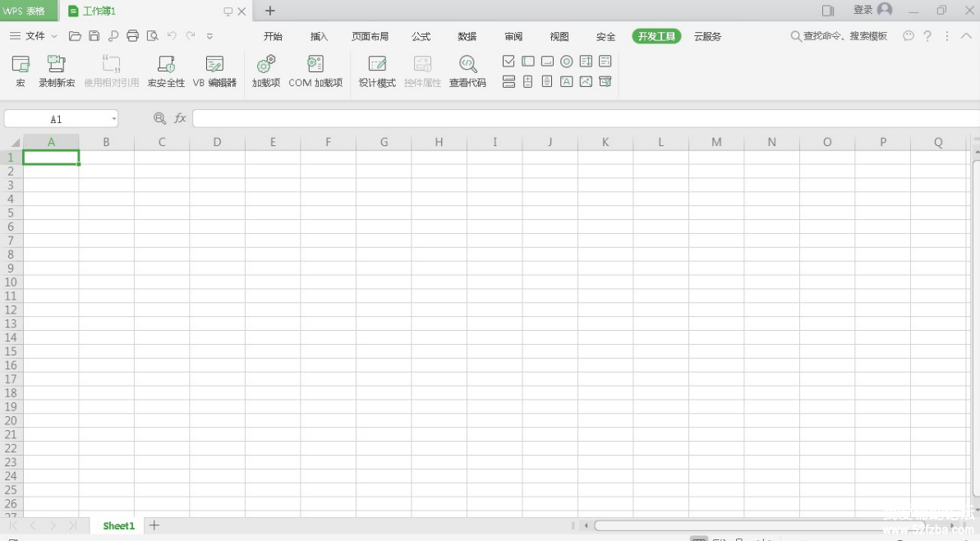Open the 文件 menu dropdown arrow

coord(54,36)
